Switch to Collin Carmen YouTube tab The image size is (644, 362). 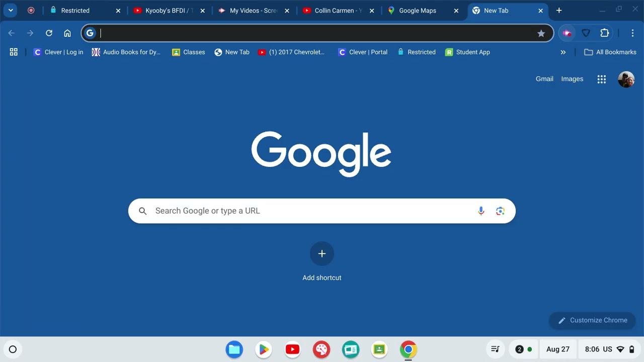coord(339,10)
